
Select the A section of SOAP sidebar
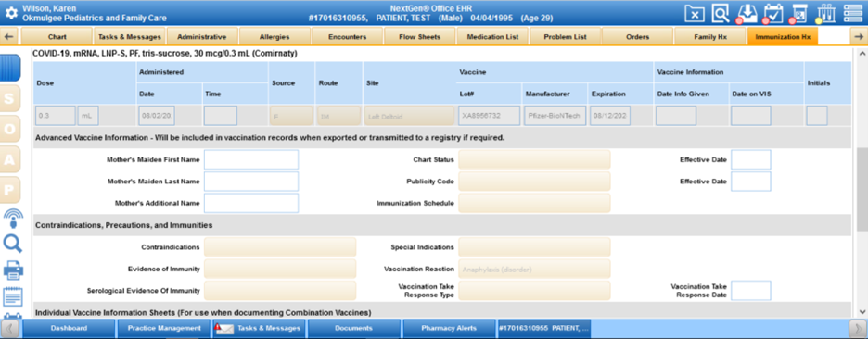(10, 159)
